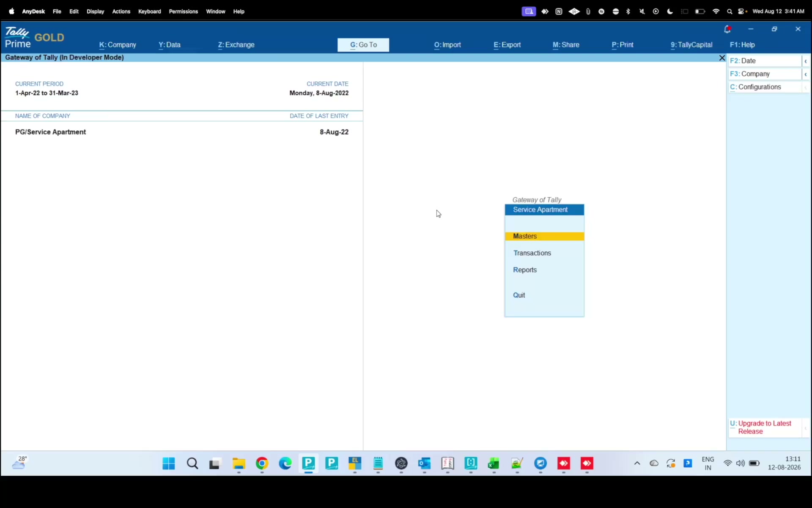Open macOS Spotlight search
Screen dimensions: 812x508
click(730, 11)
